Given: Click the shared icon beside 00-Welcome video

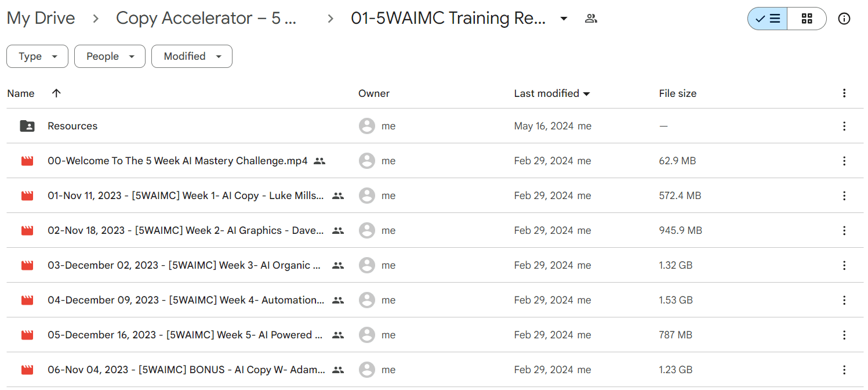Looking at the screenshot, I should coord(319,161).
